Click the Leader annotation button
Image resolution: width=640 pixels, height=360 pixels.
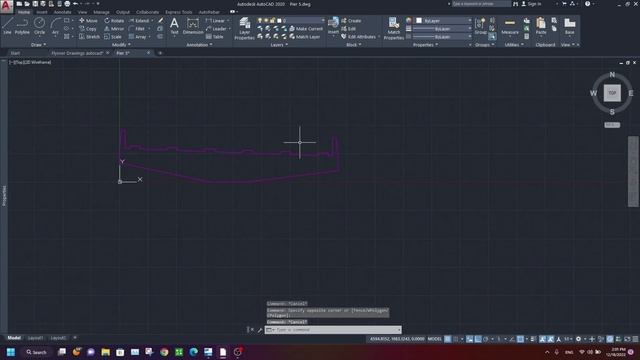tap(216, 29)
